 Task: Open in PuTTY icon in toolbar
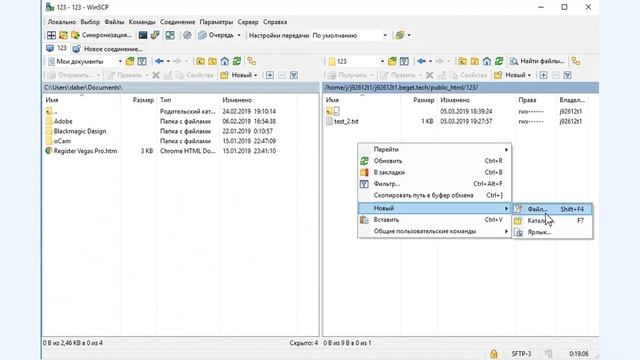click(x=155, y=36)
